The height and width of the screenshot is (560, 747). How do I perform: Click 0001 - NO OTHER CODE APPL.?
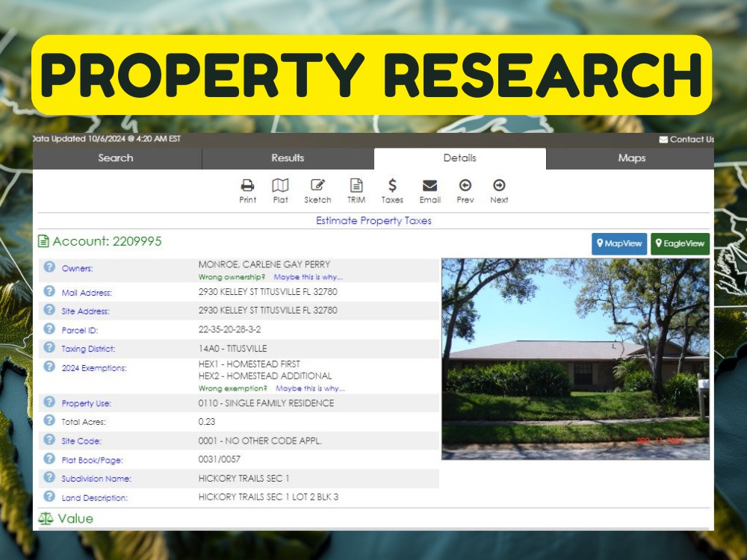tap(260, 441)
